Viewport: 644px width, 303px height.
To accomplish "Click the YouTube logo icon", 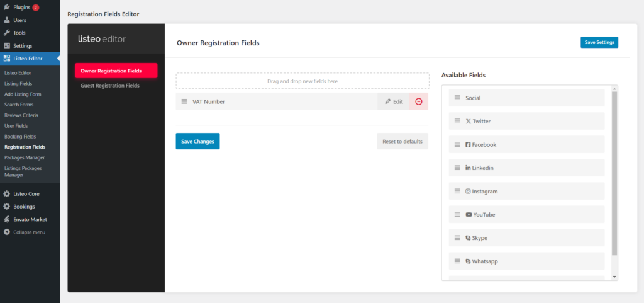I will pyautogui.click(x=469, y=215).
